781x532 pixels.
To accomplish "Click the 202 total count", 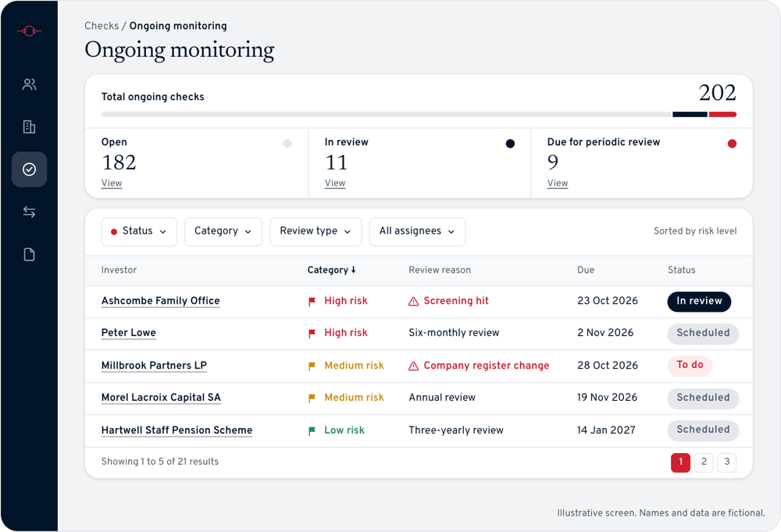I will (717, 93).
